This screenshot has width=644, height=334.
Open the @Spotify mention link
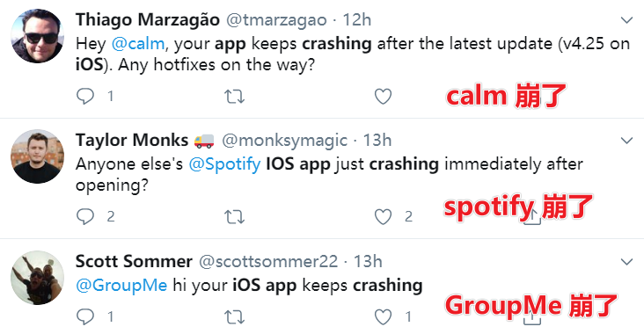tap(224, 164)
